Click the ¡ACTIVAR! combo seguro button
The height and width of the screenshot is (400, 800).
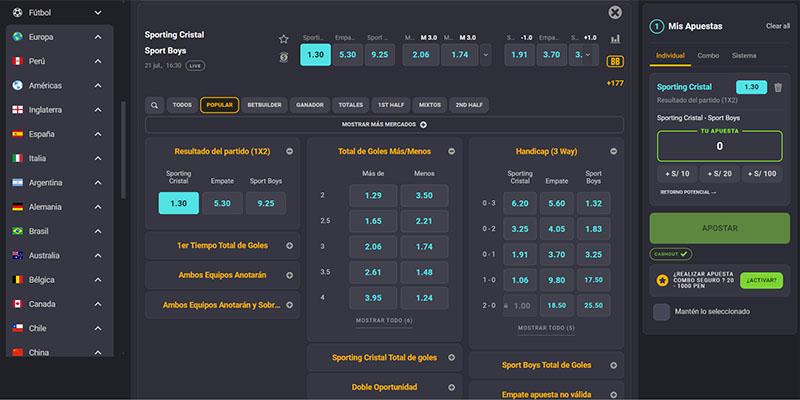tap(761, 280)
